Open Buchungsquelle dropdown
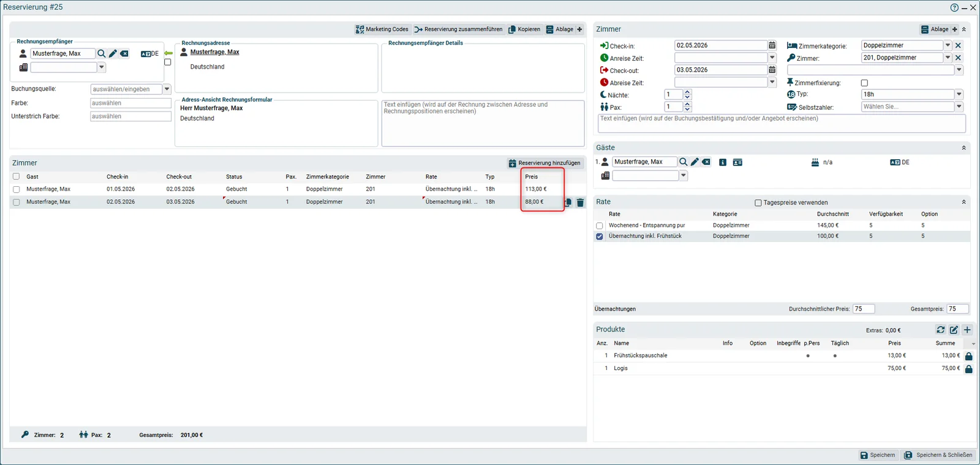 click(167, 89)
